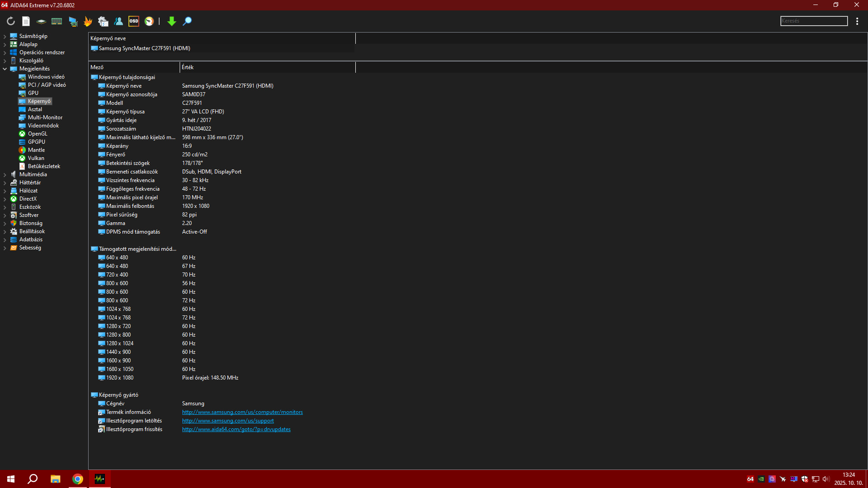Launch the flame stability test icon

[88, 21]
